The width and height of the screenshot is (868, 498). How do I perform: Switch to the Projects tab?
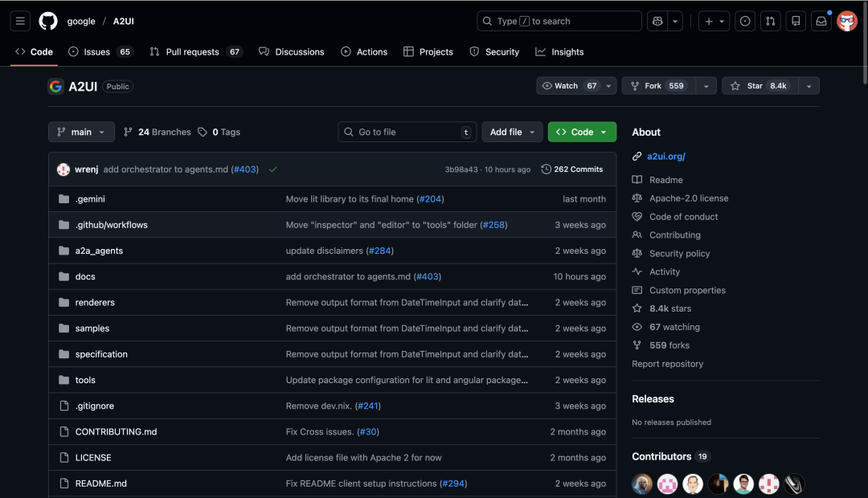428,51
